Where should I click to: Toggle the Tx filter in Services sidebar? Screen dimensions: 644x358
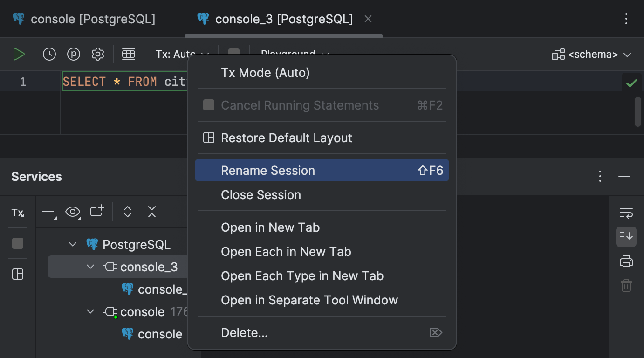pyautogui.click(x=17, y=213)
